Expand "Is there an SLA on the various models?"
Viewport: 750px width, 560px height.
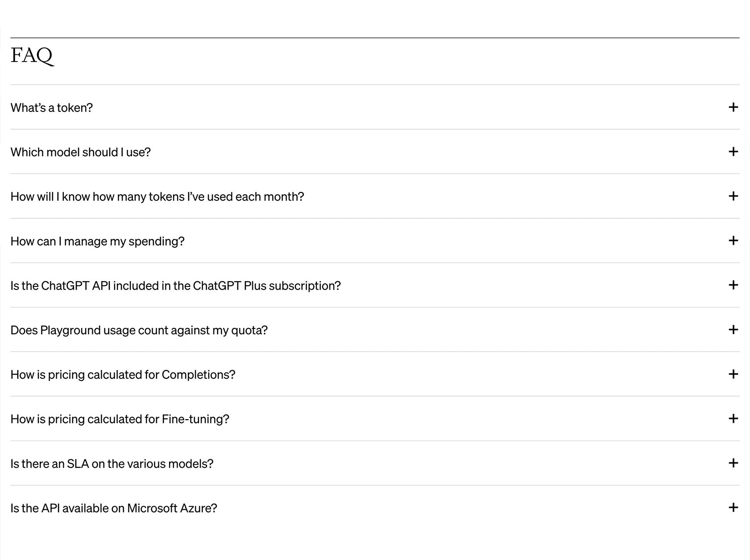point(112,464)
